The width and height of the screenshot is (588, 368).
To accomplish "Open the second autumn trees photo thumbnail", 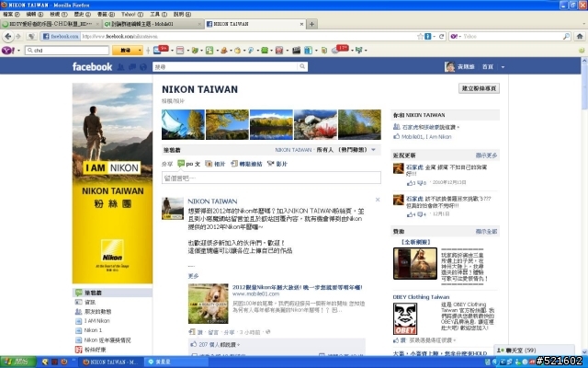I will [x=227, y=125].
